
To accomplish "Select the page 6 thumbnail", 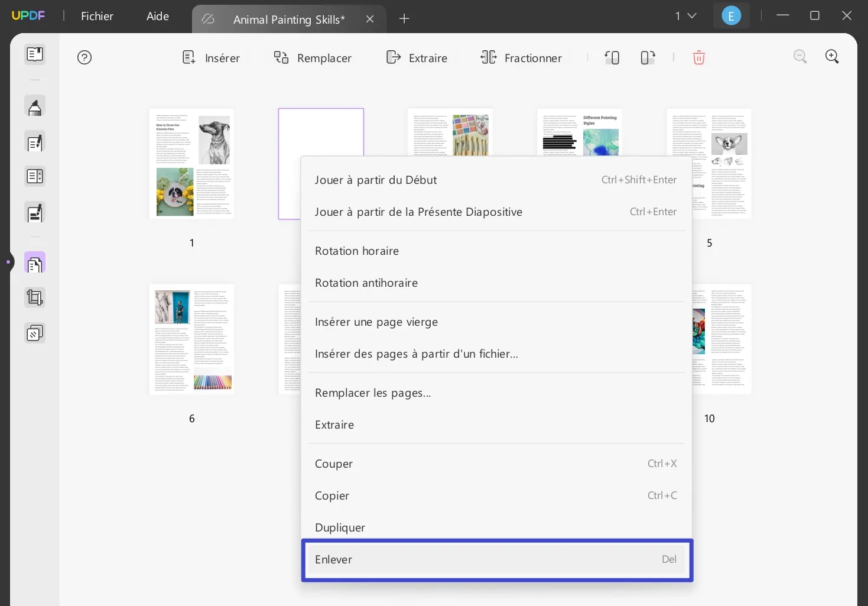I will point(191,339).
